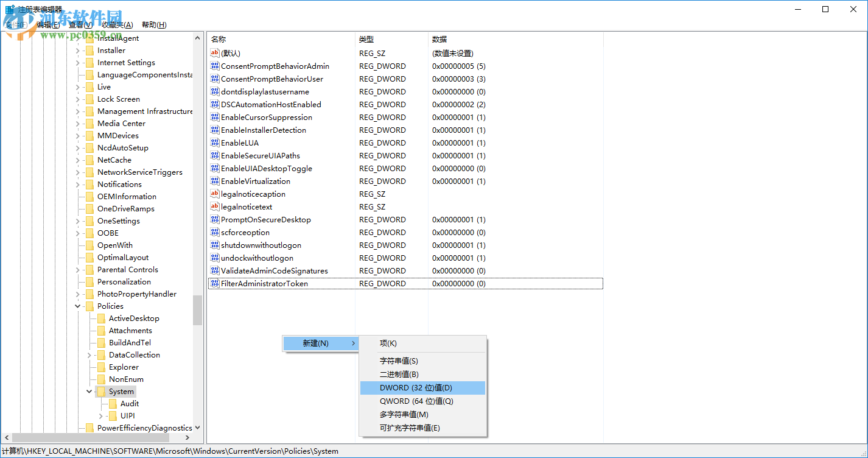Expand the PowerEfficiencyDiagnostics branch
The height and width of the screenshot is (458, 868).
(77, 428)
